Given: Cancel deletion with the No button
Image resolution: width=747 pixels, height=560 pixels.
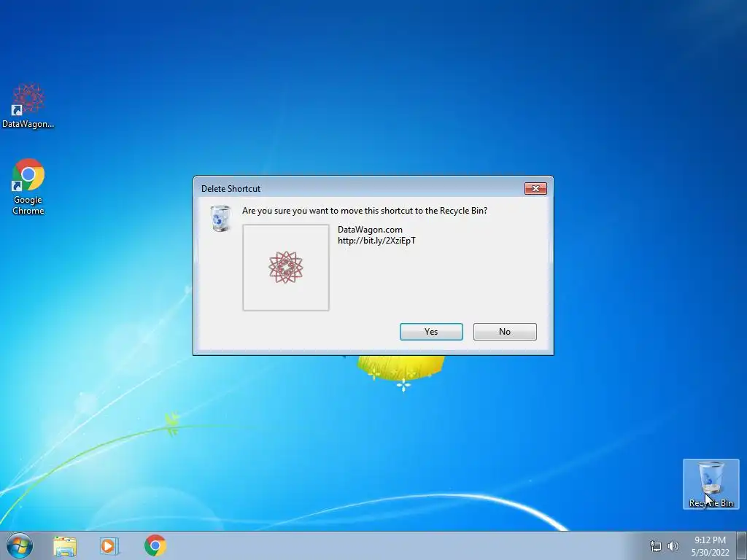Looking at the screenshot, I should point(505,332).
